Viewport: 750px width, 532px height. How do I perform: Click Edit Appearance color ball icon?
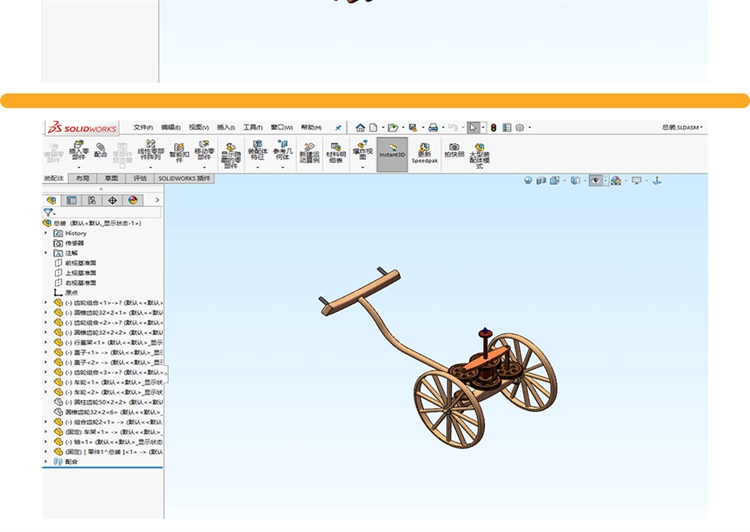pos(616,180)
